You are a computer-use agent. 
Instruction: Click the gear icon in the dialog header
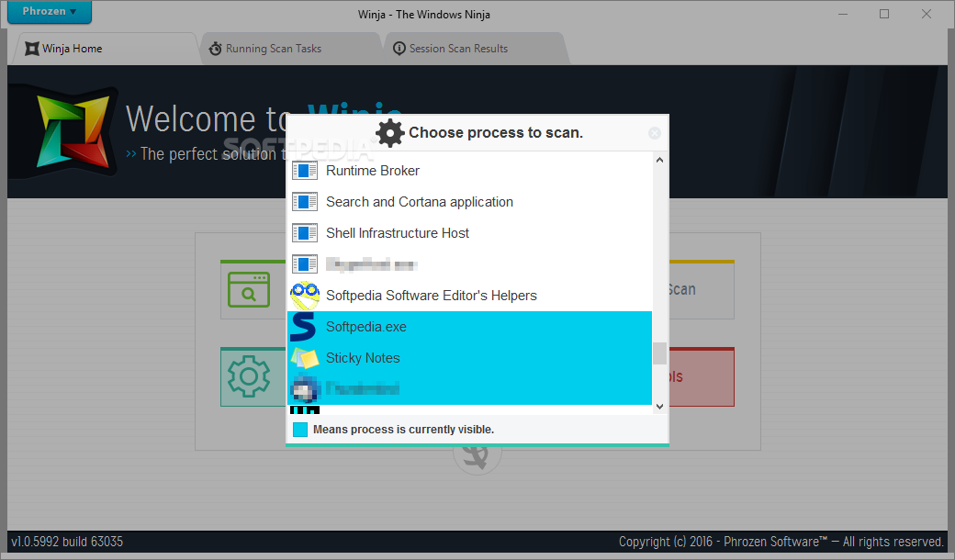389,133
